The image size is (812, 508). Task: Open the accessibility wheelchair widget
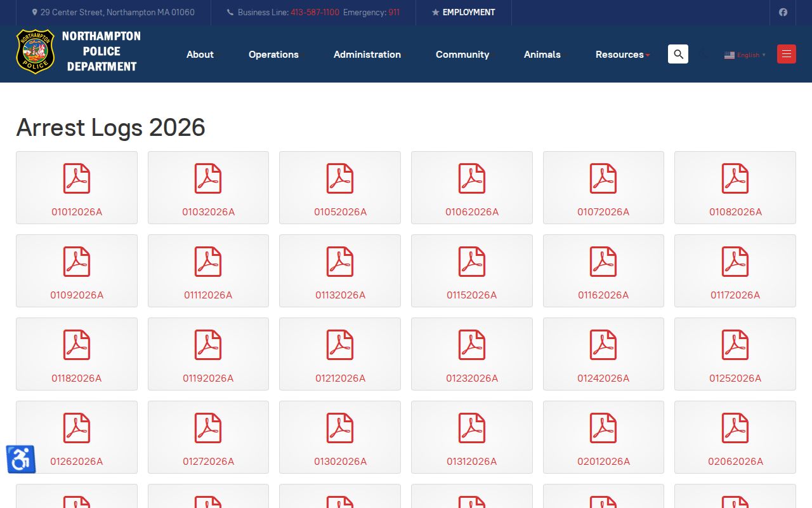[20, 459]
